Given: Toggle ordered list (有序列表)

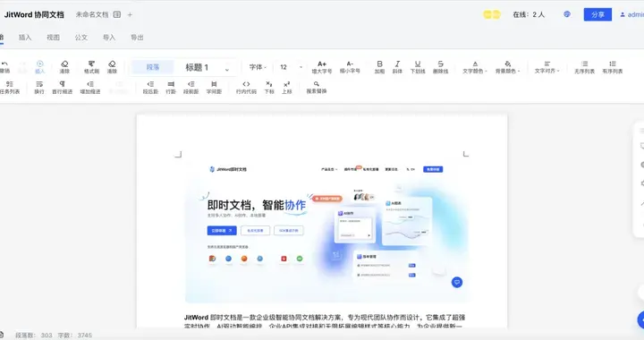Looking at the screenshot, I should pyautogui.click(x=613, y=67).
